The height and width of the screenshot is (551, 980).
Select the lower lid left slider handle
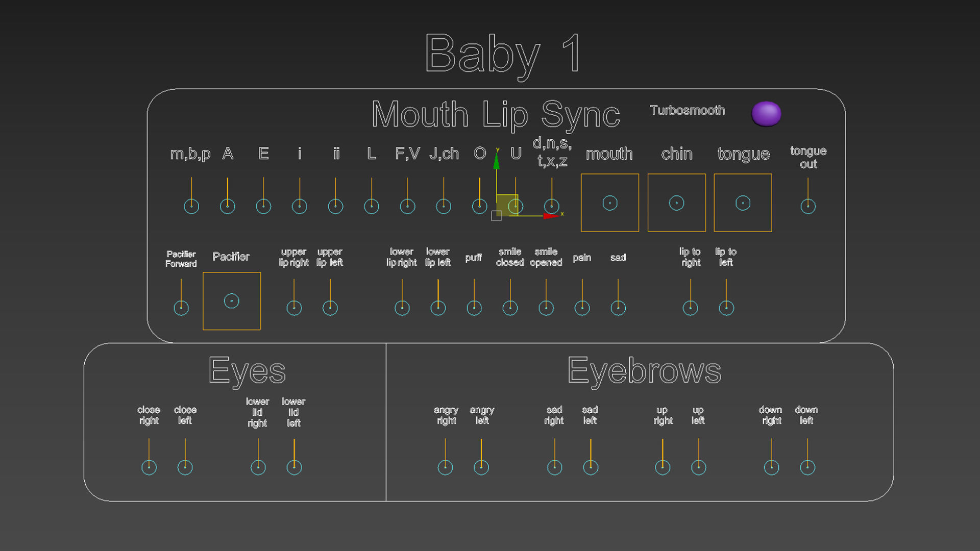pos(294,467)
